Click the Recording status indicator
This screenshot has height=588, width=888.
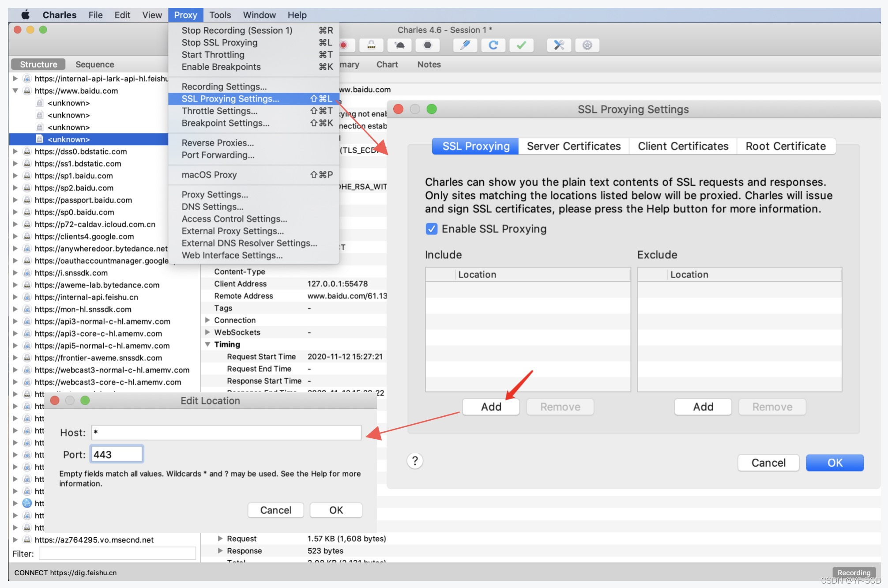click(854, 573)
